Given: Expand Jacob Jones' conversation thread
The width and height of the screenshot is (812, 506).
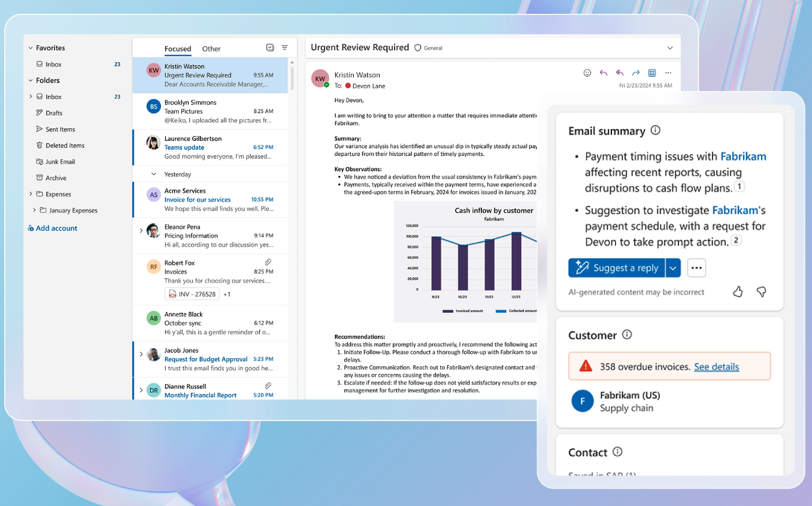Looking at the screenshot, I should point(141,354).
